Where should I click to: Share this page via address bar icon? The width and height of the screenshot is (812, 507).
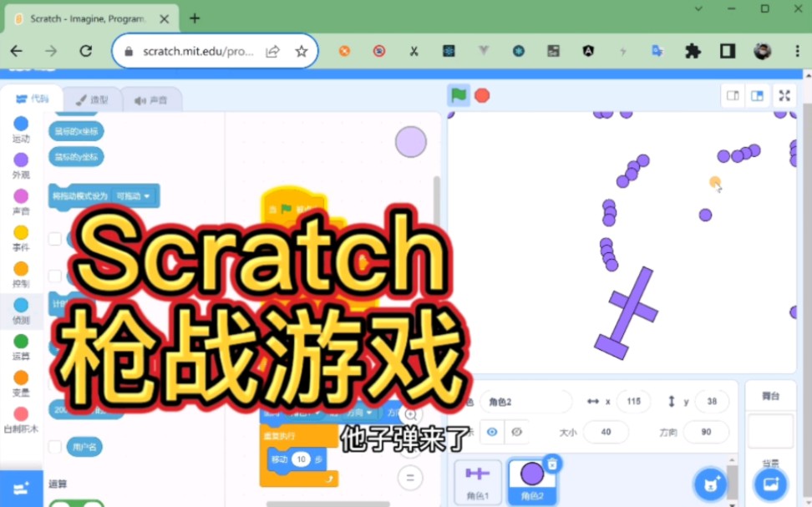[x=273, y=51]
